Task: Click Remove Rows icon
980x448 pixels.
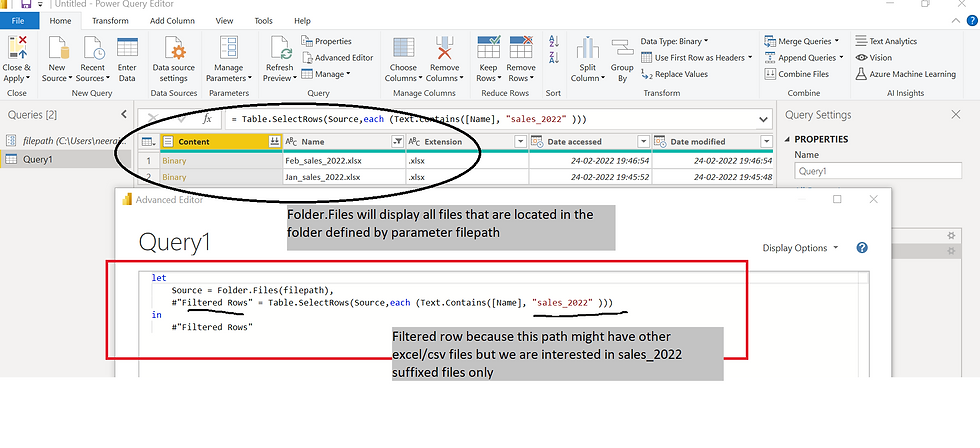Action: (521, 48)
